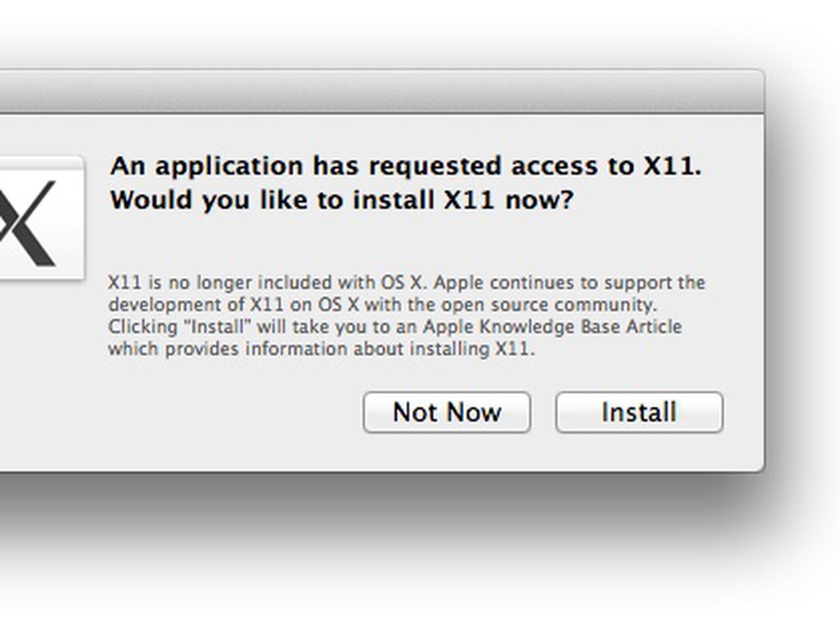
Task: Decline installation by clicking Not Now
Action: 447,412
